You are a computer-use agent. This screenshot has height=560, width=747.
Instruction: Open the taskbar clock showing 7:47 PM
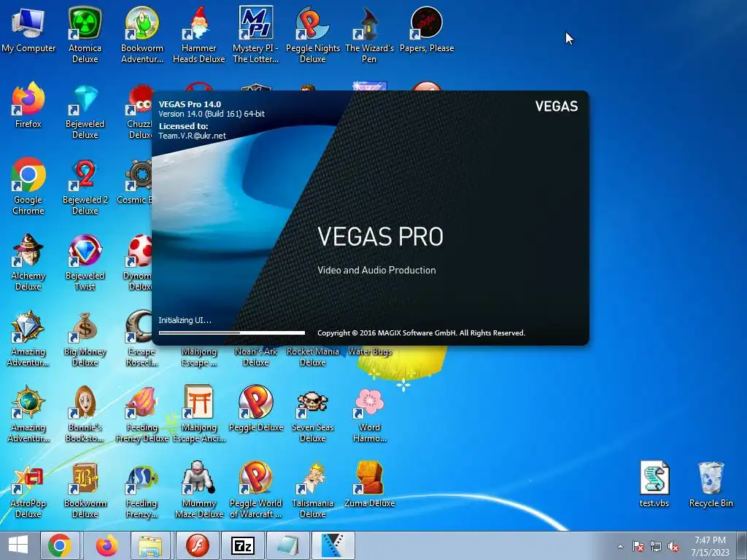(710, 545)
